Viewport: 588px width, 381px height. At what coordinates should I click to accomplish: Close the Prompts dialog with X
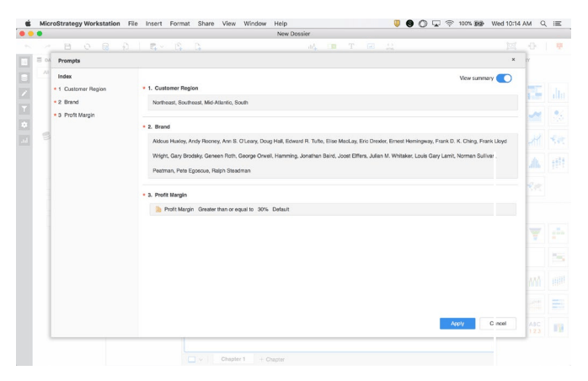point(514,61)
